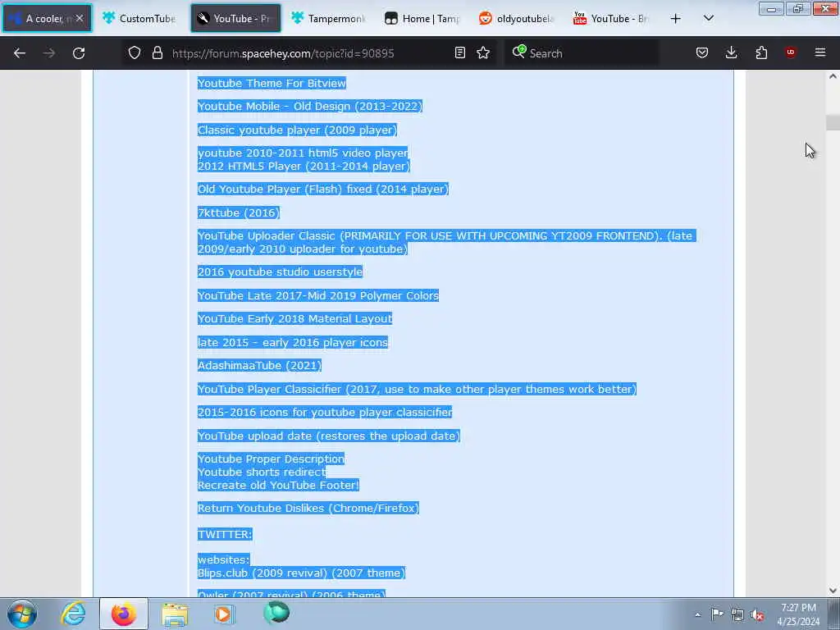Show hidden system tray icons

(697, 614)
